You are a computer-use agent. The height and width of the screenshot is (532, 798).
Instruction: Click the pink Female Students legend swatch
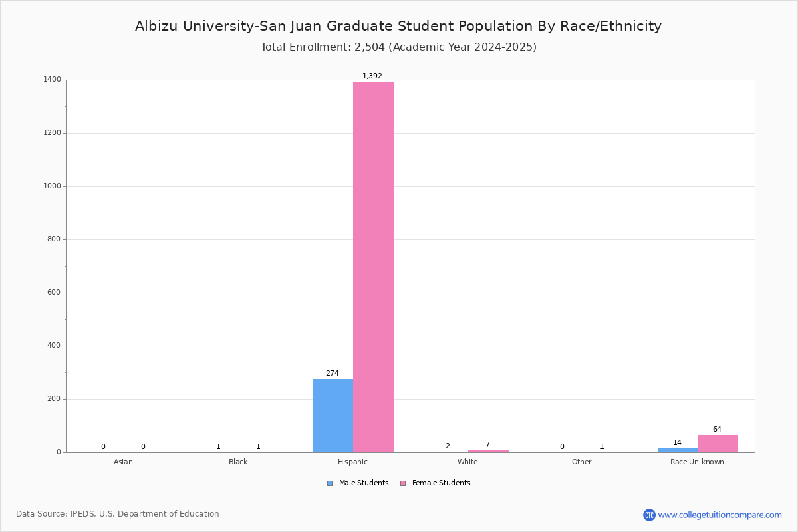[x=403, y=483]
